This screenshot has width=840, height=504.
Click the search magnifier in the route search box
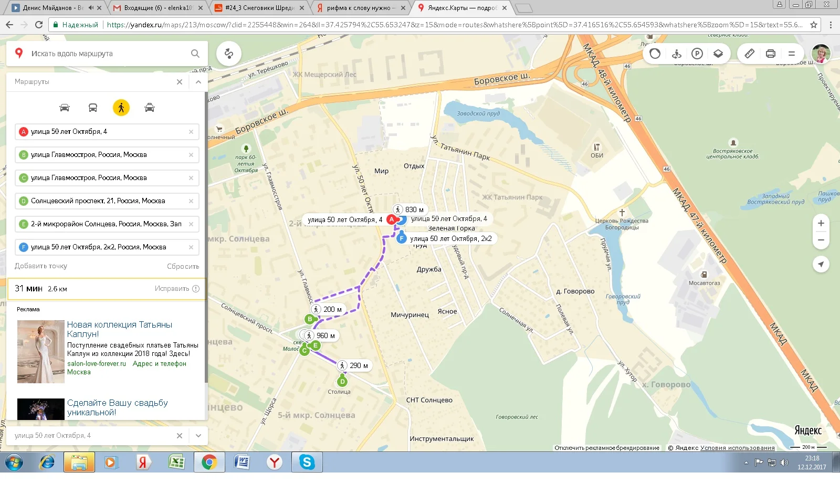coord(195,54)
